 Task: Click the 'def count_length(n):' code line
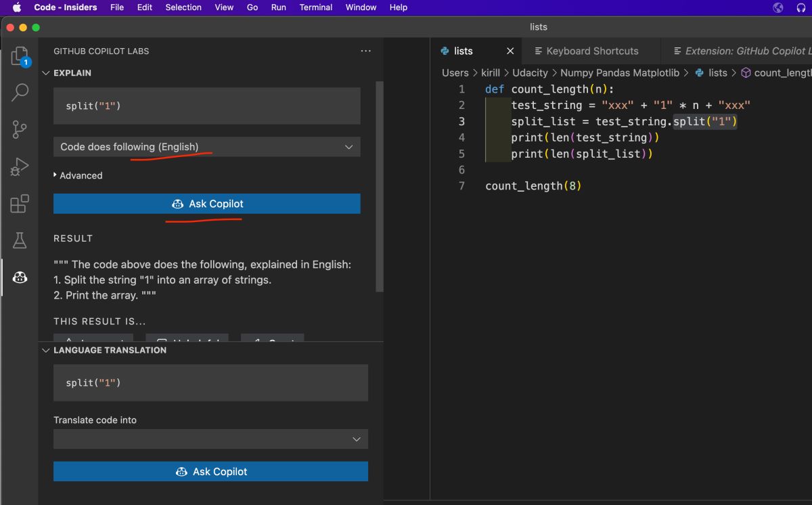[549, 89]
